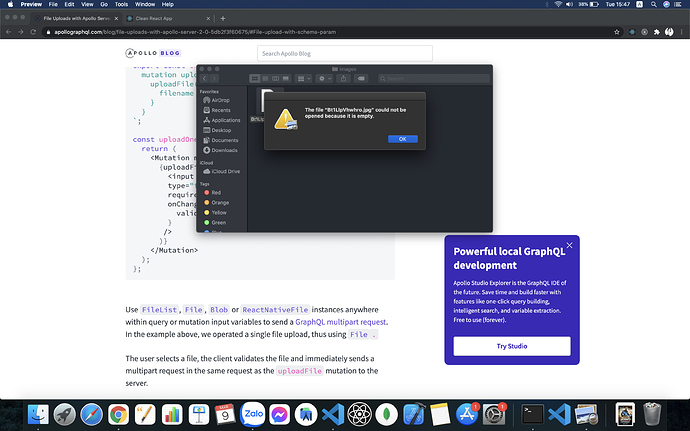Click Finder search field

(433, 78)
